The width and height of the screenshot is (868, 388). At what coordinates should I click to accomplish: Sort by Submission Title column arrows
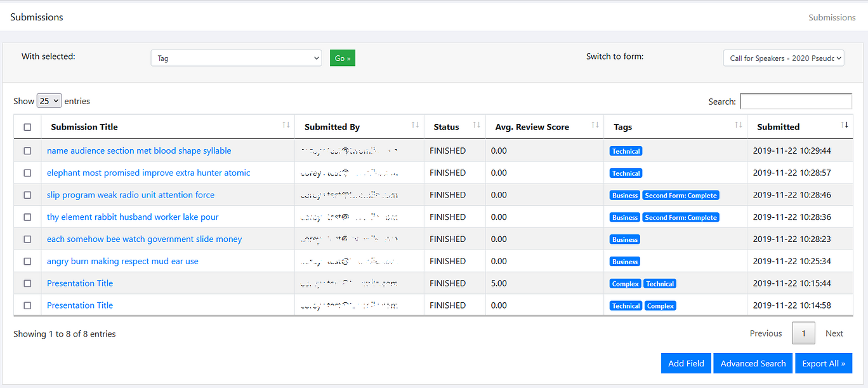(286, 125)
